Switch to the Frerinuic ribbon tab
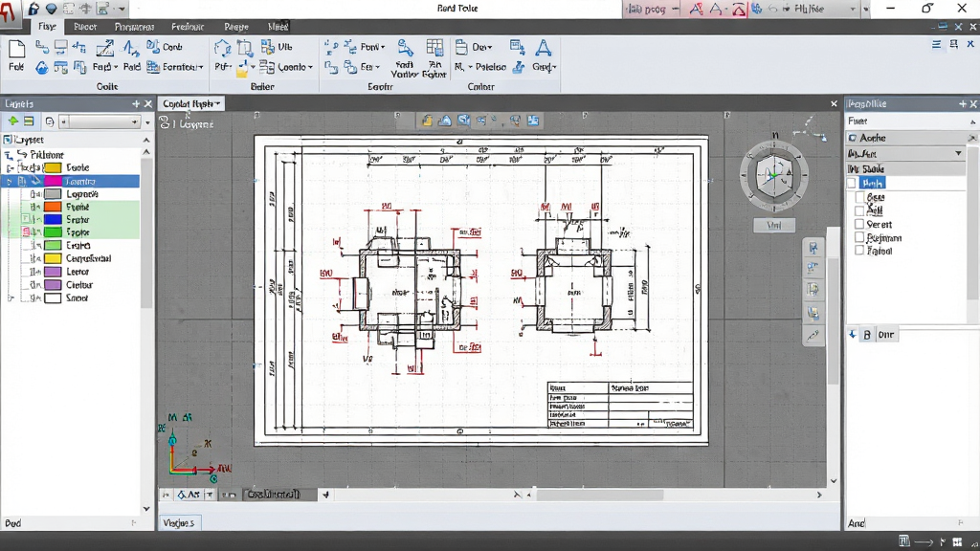This screenshot has height=551, width=980. point(188,27)
